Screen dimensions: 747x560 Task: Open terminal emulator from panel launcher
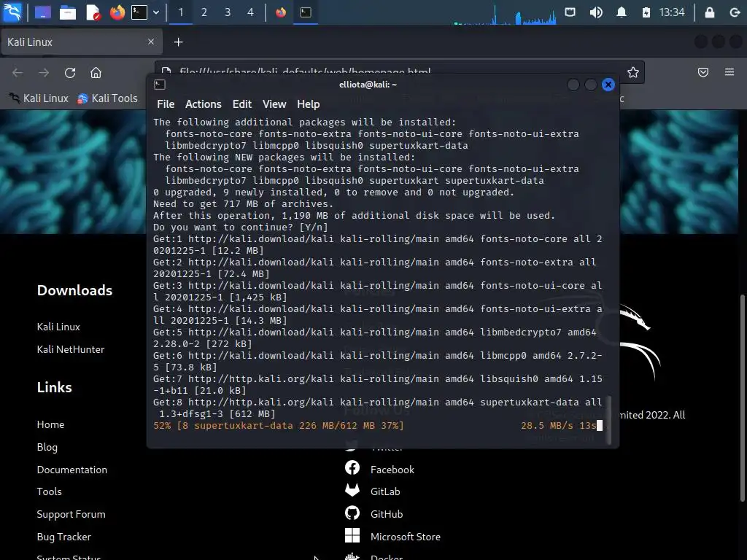[x=139, y=12]
